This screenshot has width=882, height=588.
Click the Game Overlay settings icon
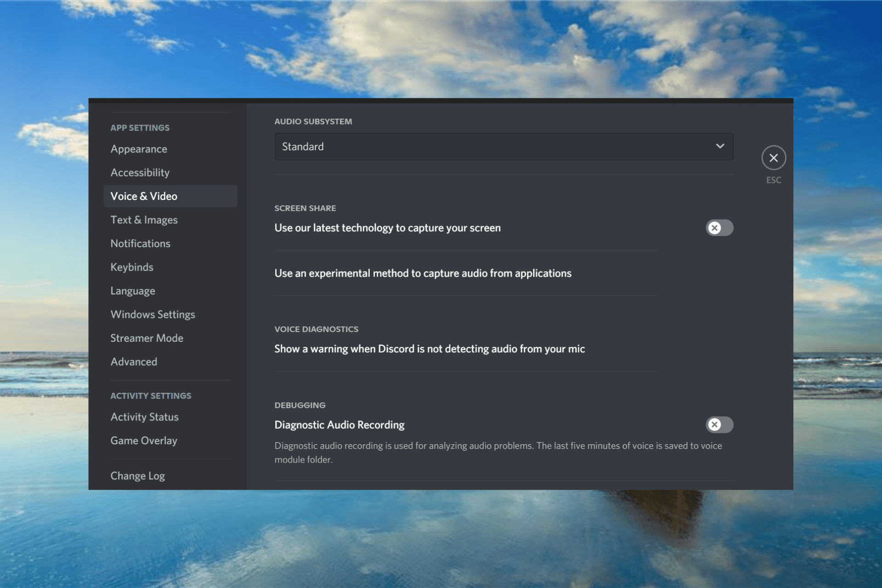tap(144, 441)
